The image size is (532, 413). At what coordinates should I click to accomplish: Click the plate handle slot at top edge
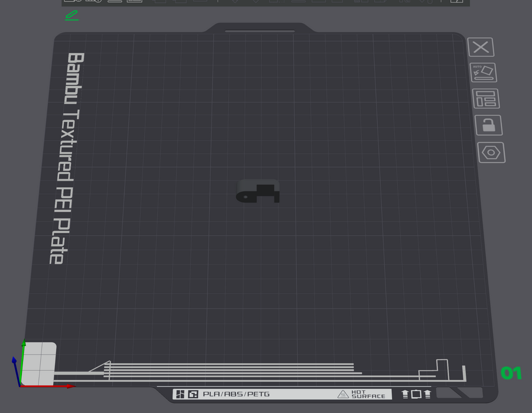260,31
